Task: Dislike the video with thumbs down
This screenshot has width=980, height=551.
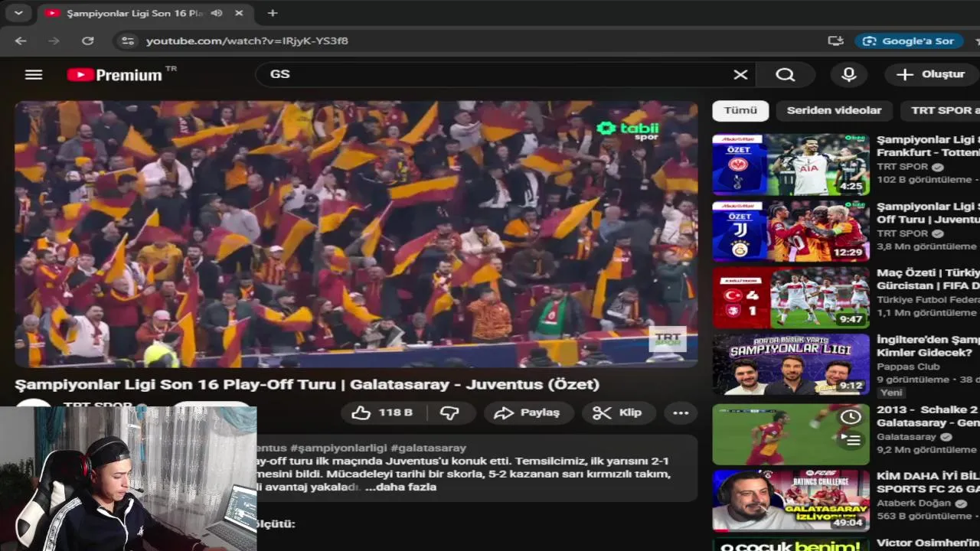Action: [x=449, y=412]
